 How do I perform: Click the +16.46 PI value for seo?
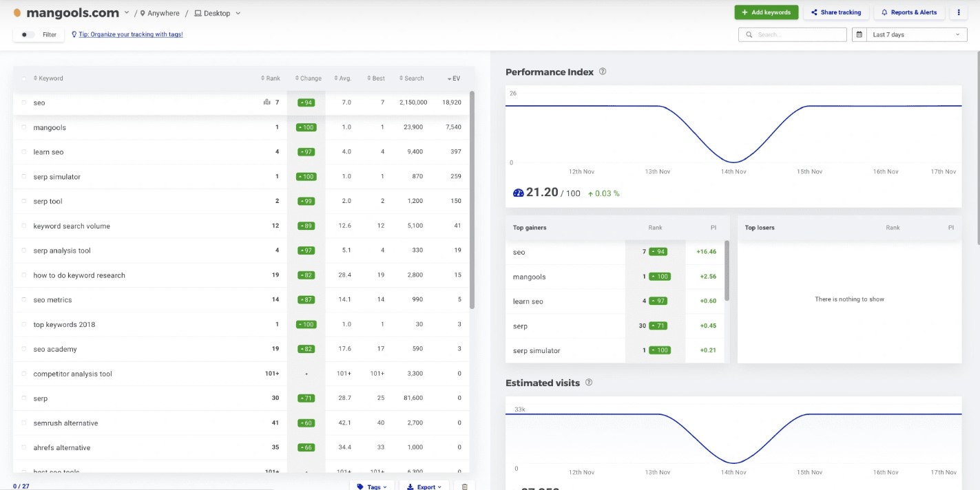pyautogui.click(x=707, y=252)
